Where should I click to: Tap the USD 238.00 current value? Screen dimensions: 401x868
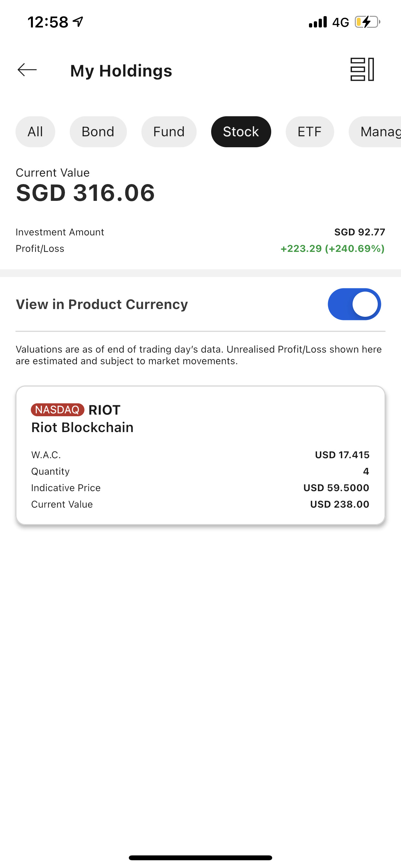click(339, 504)
